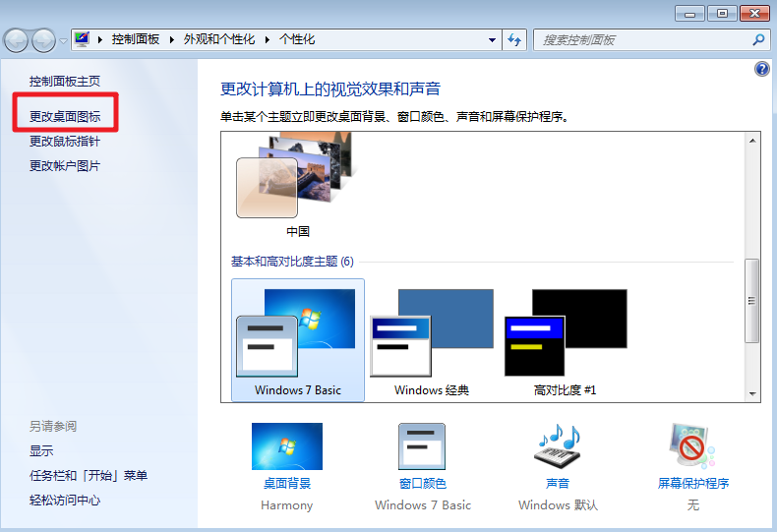Click the 窗口颜色 text link
This screenshot has height=532, width=777.
point(423,484)
